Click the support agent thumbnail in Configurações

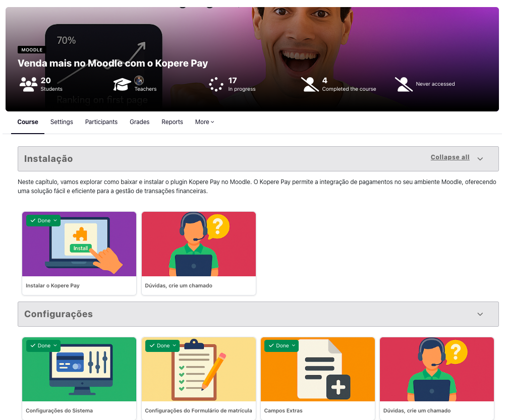click(x=437, y=369)
